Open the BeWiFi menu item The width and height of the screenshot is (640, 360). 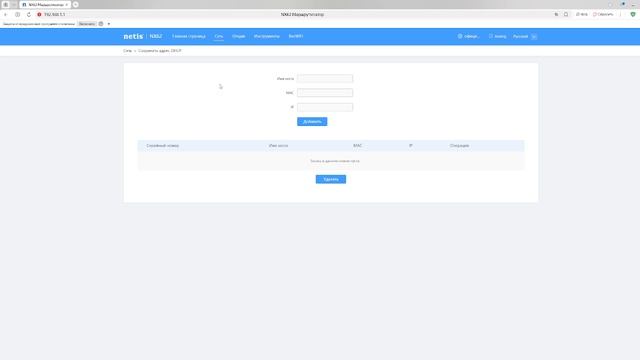296,36
